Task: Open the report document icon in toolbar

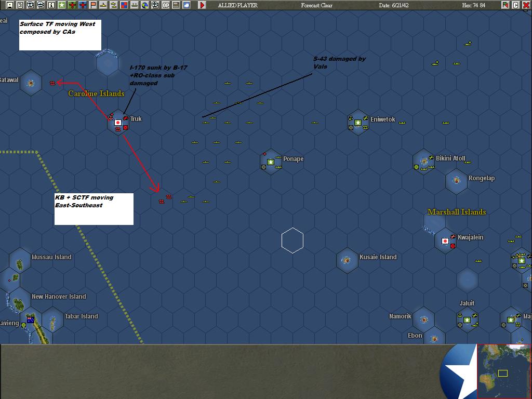Action: (x=20, y=5)
